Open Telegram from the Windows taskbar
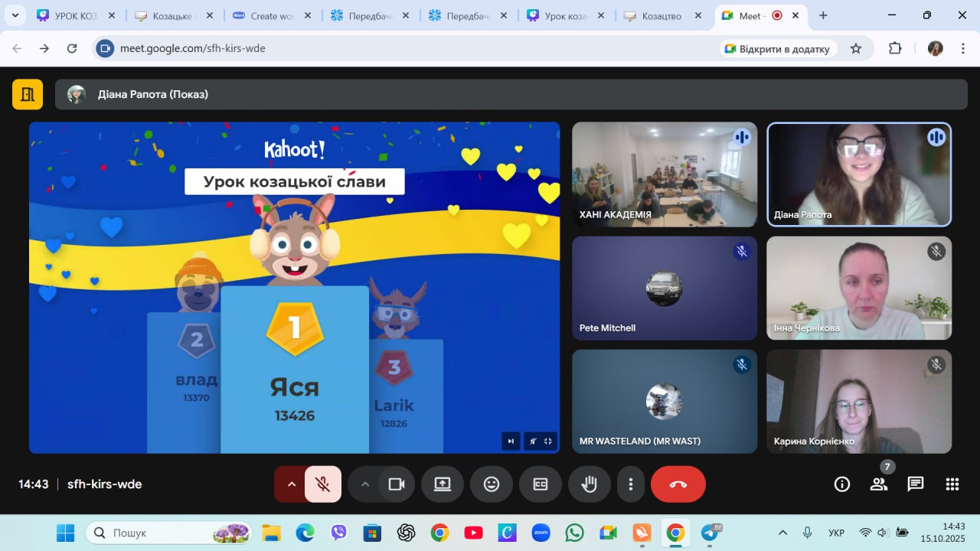 pyautogui.click(x=710, y=533)
